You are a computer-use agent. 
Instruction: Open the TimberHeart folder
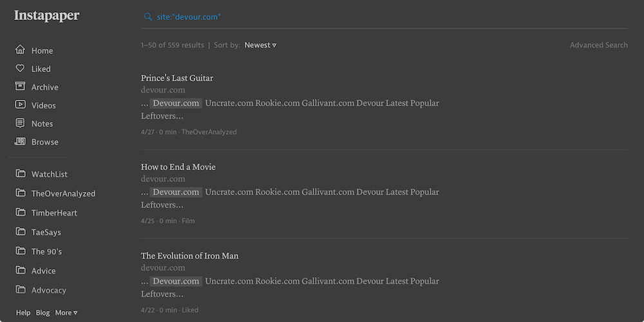tap(54, 213)
